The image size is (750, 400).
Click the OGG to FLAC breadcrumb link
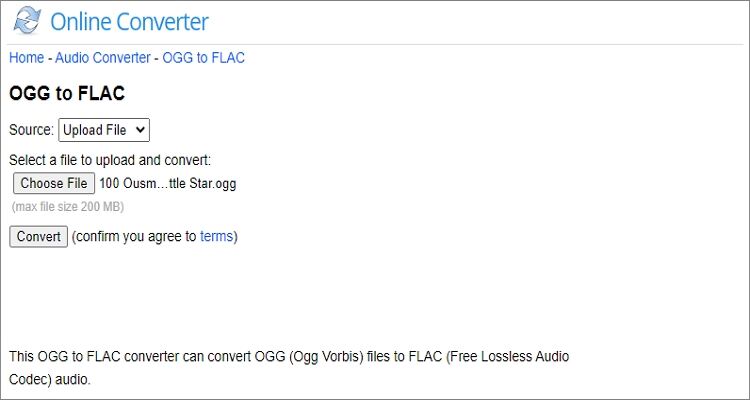point(203,58)
